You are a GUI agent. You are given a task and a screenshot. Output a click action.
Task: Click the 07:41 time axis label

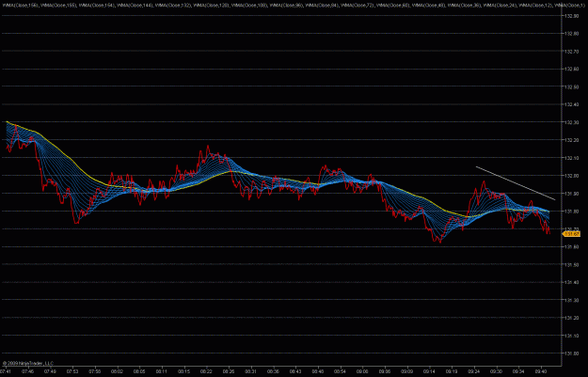(x=6, y=371)
